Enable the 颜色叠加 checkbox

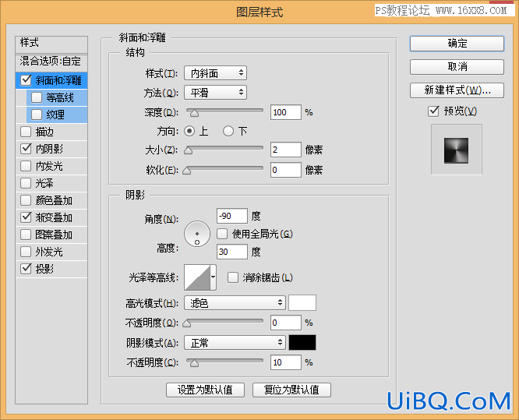26,200
